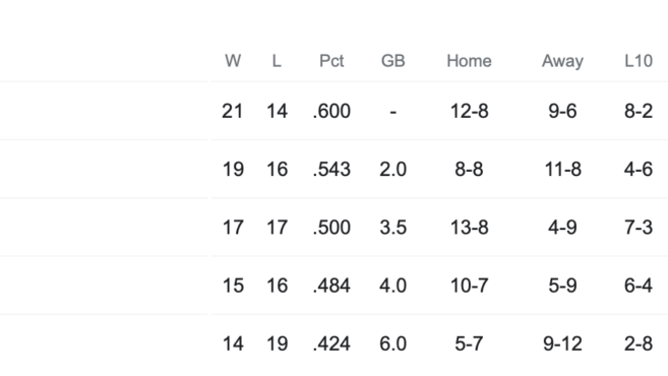Select the Home column header
This screenshot has height=376, width=668.
(469, 61)
